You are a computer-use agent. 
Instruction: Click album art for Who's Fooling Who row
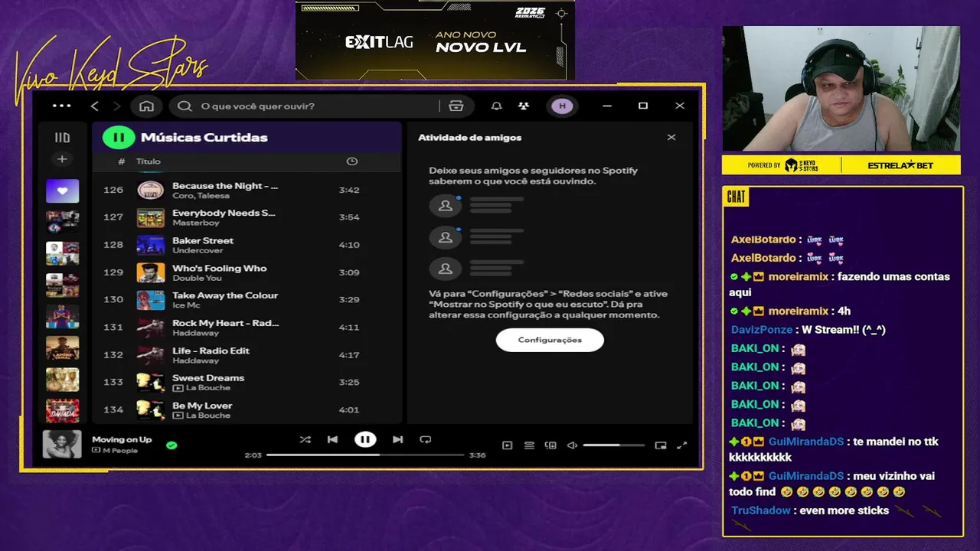(x=151, y=272)
